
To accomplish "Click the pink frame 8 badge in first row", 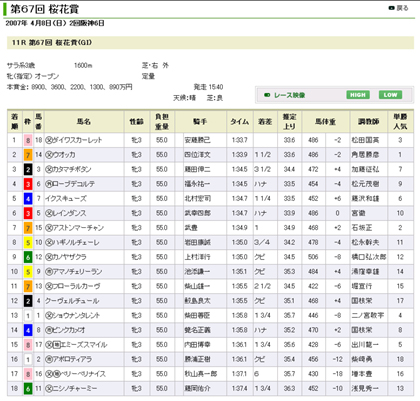I will pos(28,140).
